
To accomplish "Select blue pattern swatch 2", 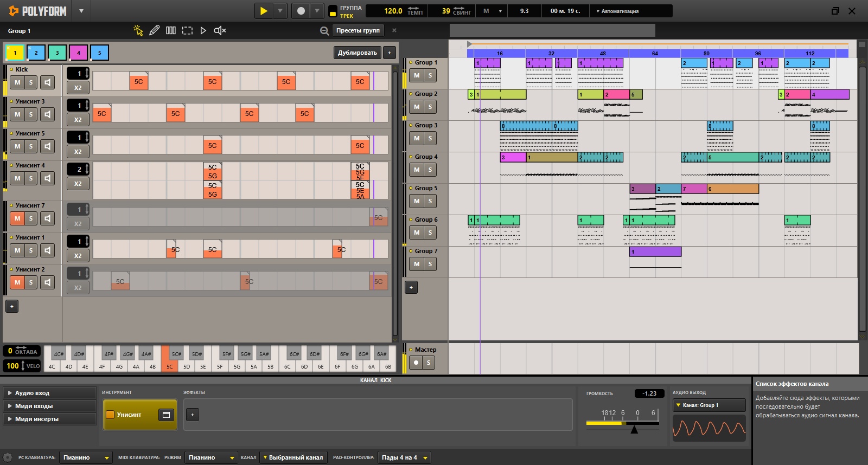I will 36,53.
